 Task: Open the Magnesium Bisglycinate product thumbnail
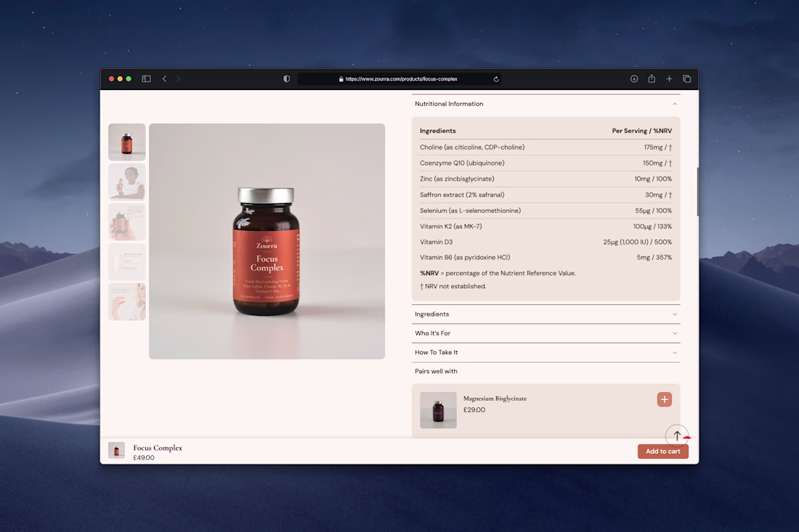click(x=438, y=410)
